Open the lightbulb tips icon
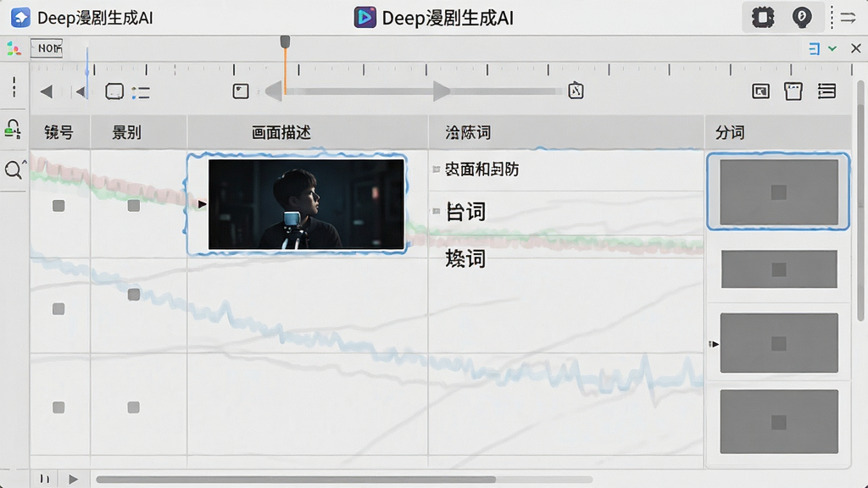Image resolution: width=868 pixels, height=488 pixels. tap(802, 18)
